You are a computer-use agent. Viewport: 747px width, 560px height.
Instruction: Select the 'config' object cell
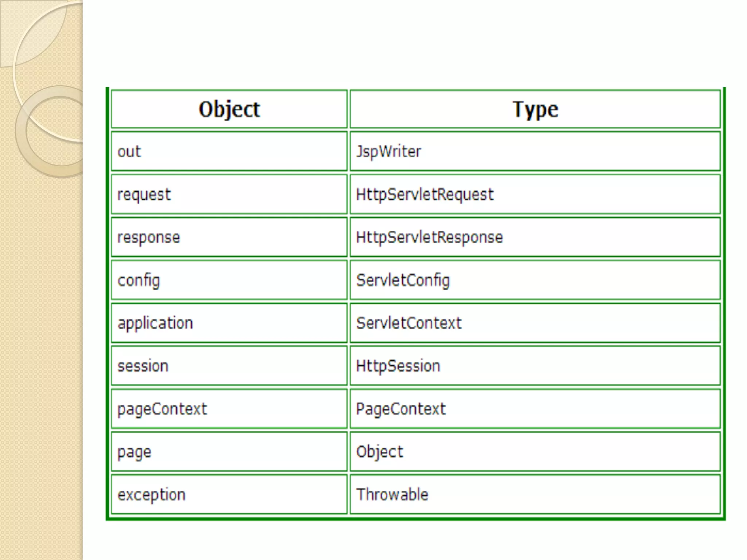coord(139,280)
